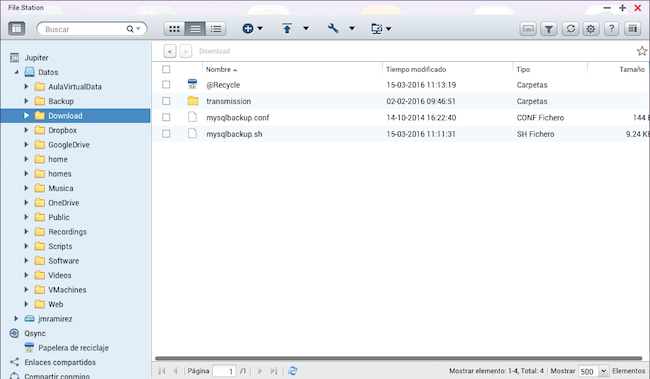
Task: Toggle the left navigation panel icon
Action: [17, 29]
